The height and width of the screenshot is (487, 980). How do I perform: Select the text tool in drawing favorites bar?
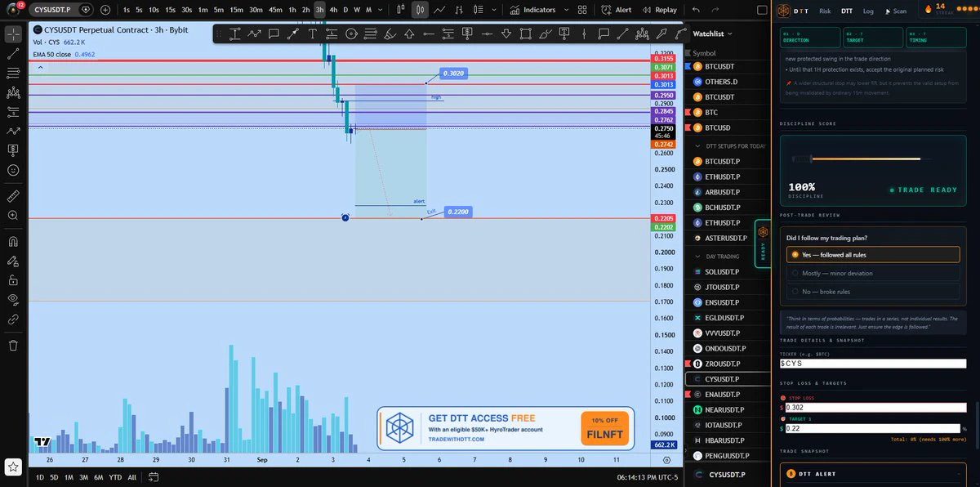[x=312, y=34]
